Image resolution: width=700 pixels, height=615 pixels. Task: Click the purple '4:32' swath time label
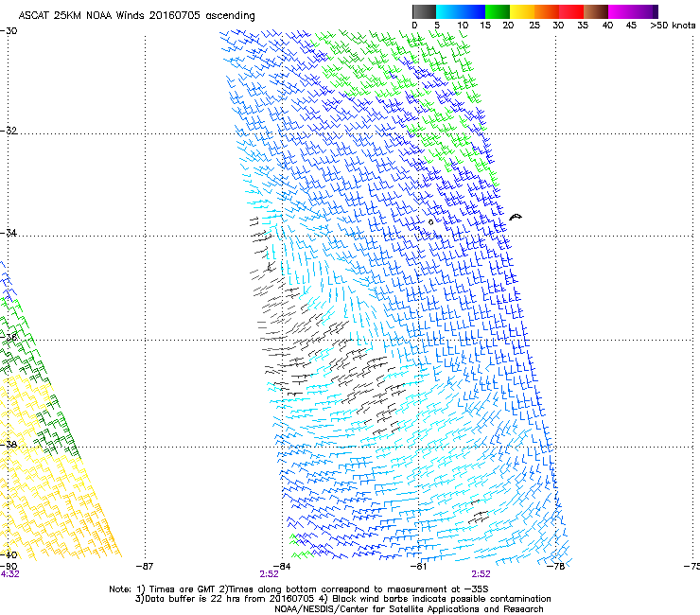pos(9,574)
